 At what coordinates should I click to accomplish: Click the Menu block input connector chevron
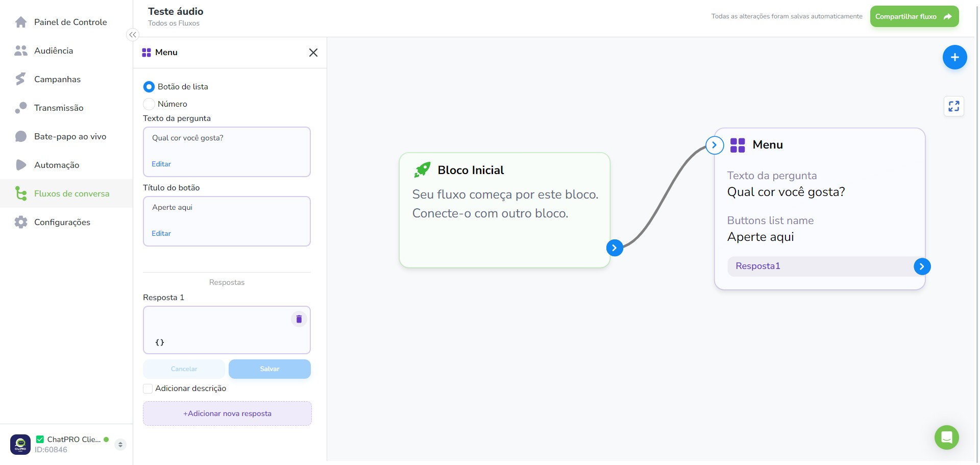coord(715,145)
